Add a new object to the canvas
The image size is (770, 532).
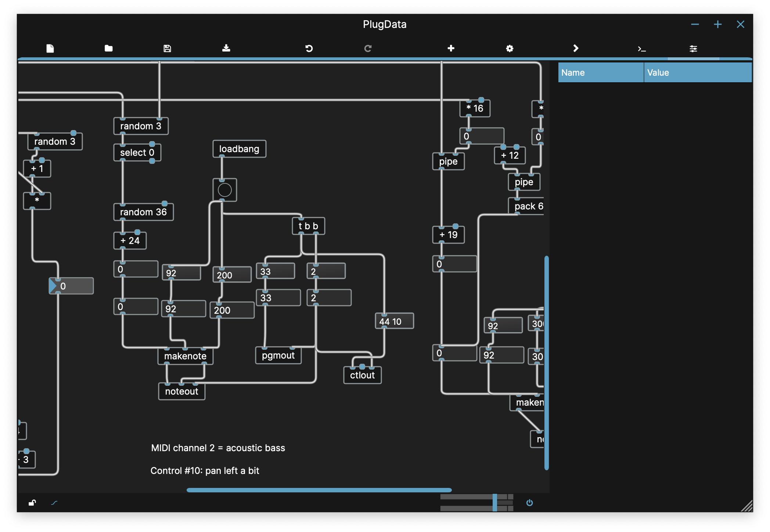tap(450, 48)
